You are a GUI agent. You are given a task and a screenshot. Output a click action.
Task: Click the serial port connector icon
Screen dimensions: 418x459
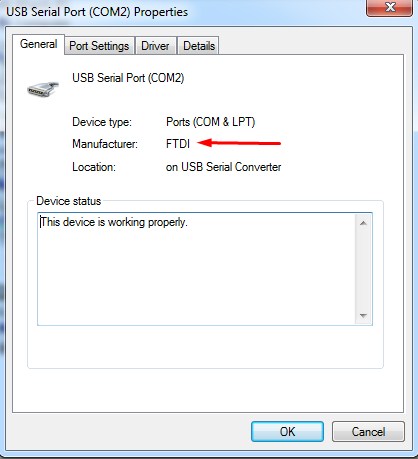pyautogui.click(x=43, y=89)
